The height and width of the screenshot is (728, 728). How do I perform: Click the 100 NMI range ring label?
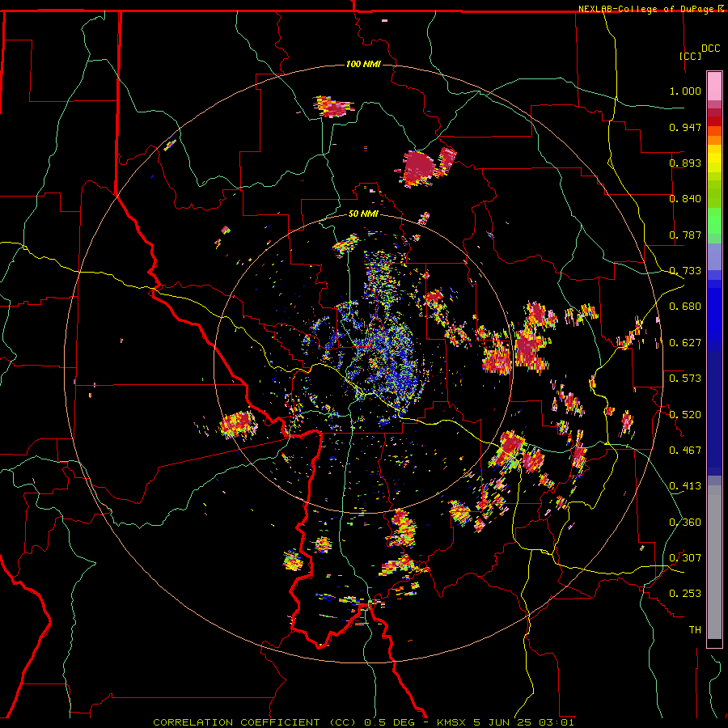[x=363, y=64]
